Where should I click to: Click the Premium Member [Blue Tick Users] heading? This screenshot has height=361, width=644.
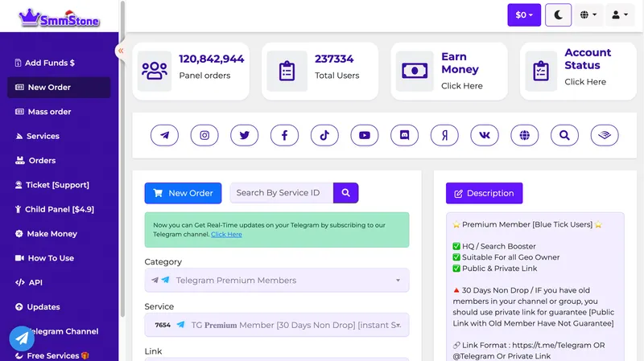tap(527, 224)
